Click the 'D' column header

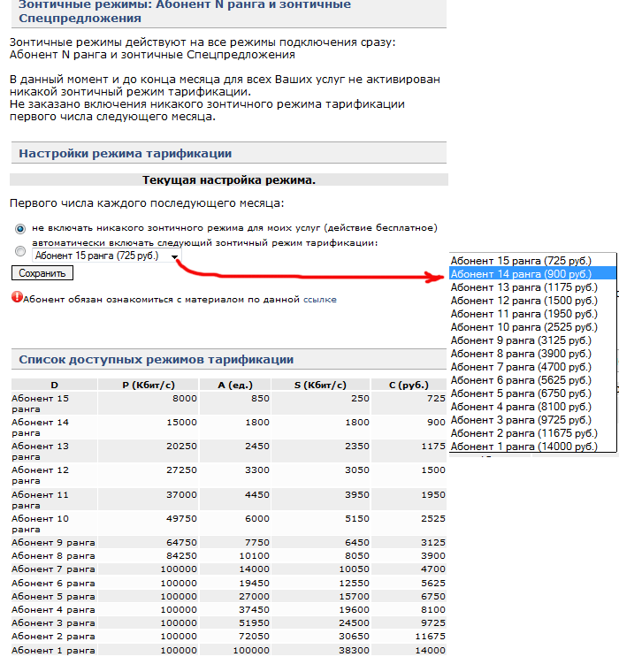[x=55, y=385]
